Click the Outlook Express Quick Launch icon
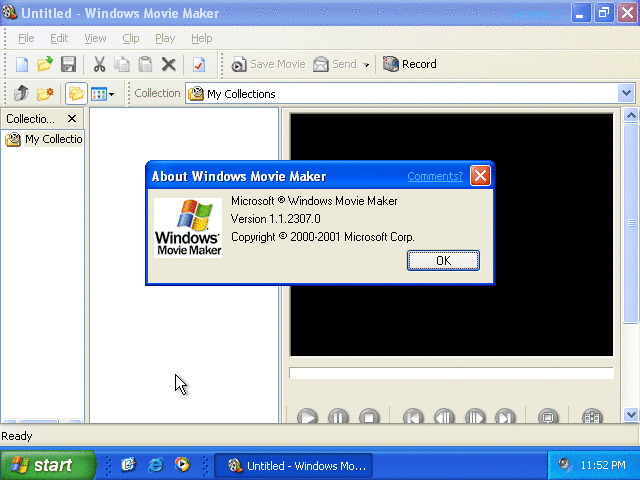The width and height of the screenshot is (640, 480). [x=129, y=464]
